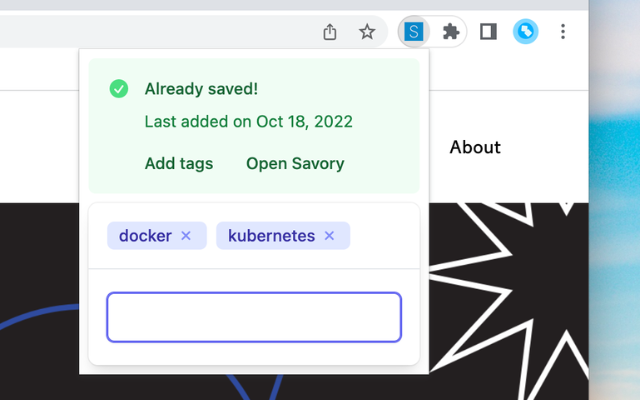Open the Chrome three-dot menu
Image resolution: width=640 pixels, height=400 pixels.
click(x=563, y=32)
